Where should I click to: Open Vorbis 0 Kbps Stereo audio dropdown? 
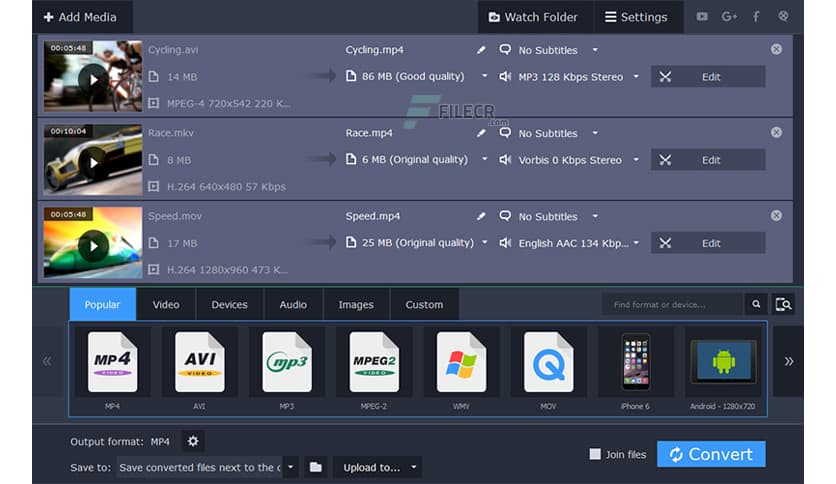(x=636, y=159)
